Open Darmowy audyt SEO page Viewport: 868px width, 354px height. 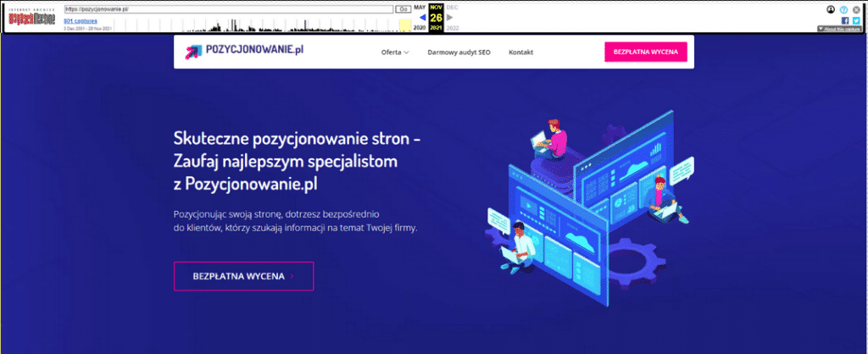pyautogui.click(x=459, y=53)
